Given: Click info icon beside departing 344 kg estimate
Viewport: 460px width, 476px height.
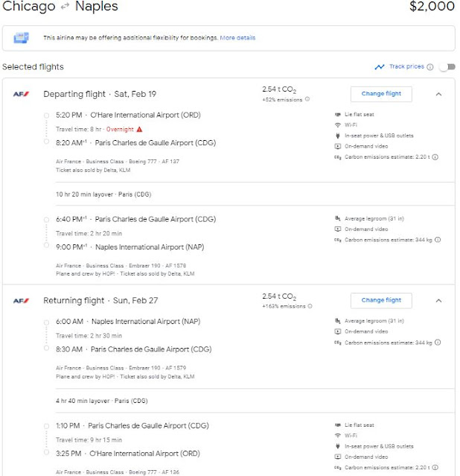Looking at the screenshot, I should pos(438,240).
